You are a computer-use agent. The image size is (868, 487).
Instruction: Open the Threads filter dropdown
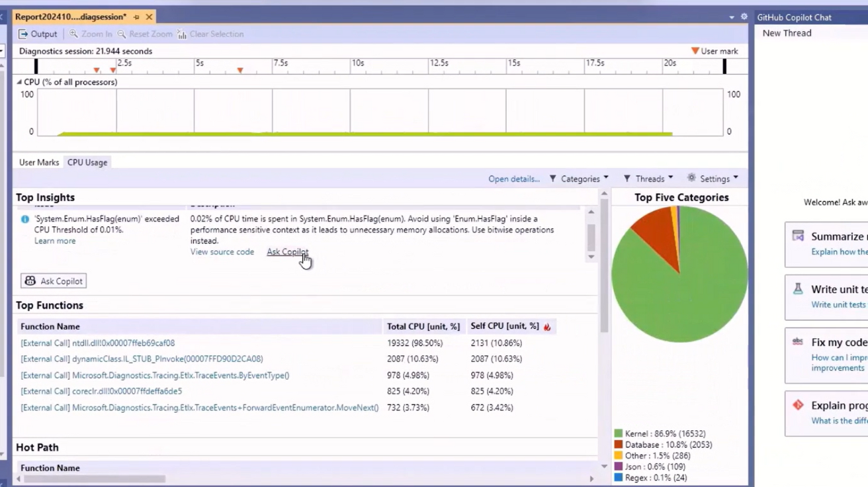648,179
